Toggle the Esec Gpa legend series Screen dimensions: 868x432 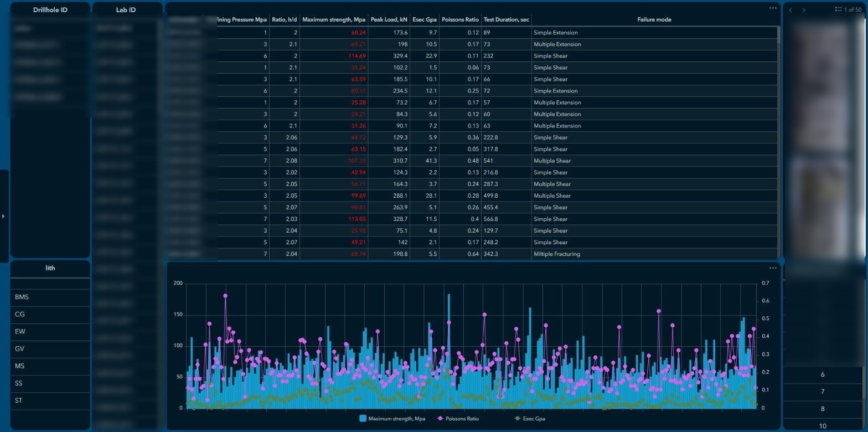click(x=530, y=419)
